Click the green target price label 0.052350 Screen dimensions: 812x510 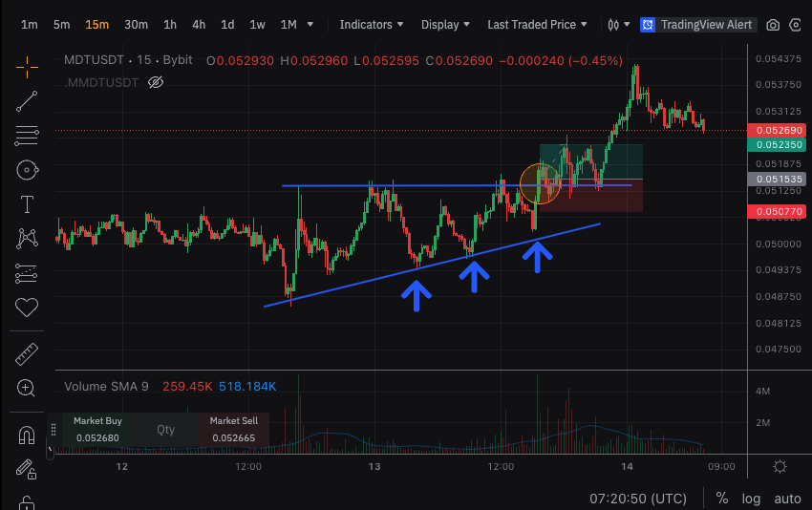point(777,145)
